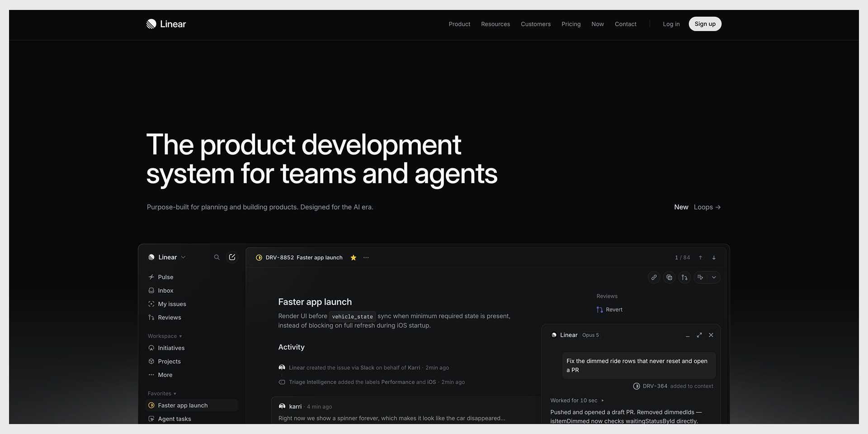
Task: Click the Linear icon in the agent chat header
Action: [554, 335]
